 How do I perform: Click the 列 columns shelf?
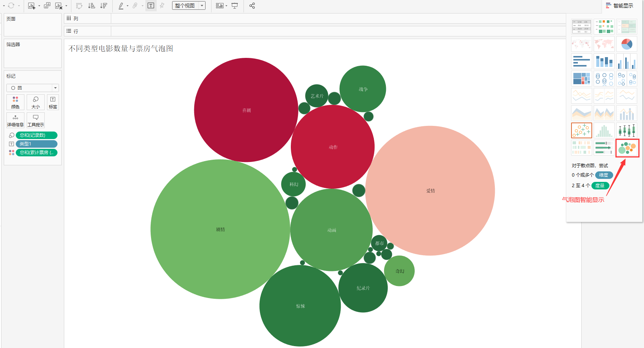pos(316,18)
